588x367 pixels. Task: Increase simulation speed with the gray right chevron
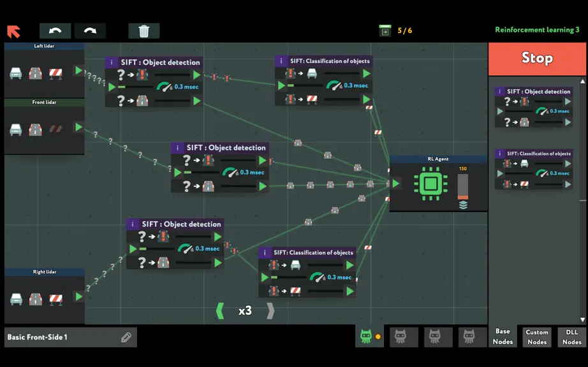point(270,311)
